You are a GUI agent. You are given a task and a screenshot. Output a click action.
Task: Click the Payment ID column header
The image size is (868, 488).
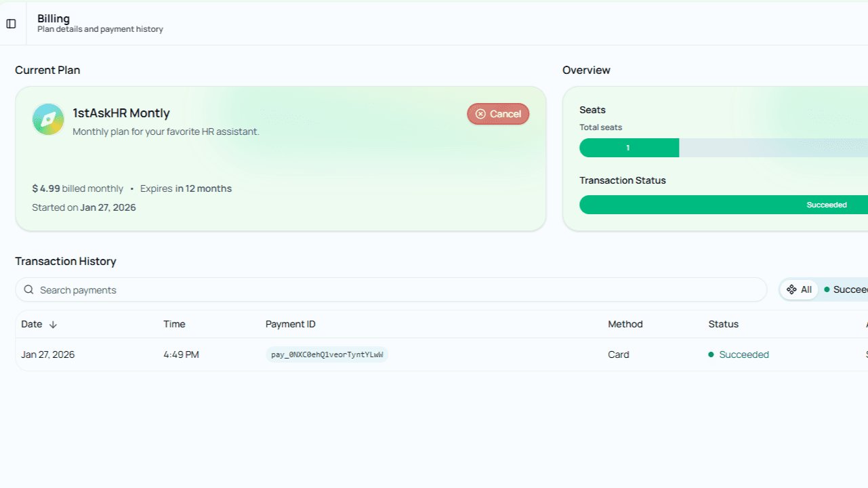(x=290, y=325)
